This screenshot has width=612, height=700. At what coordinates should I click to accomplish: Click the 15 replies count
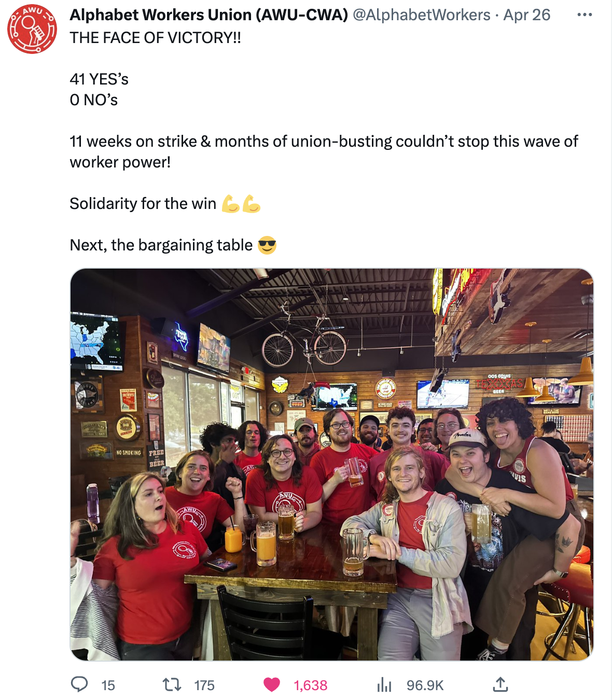[108, 685]
